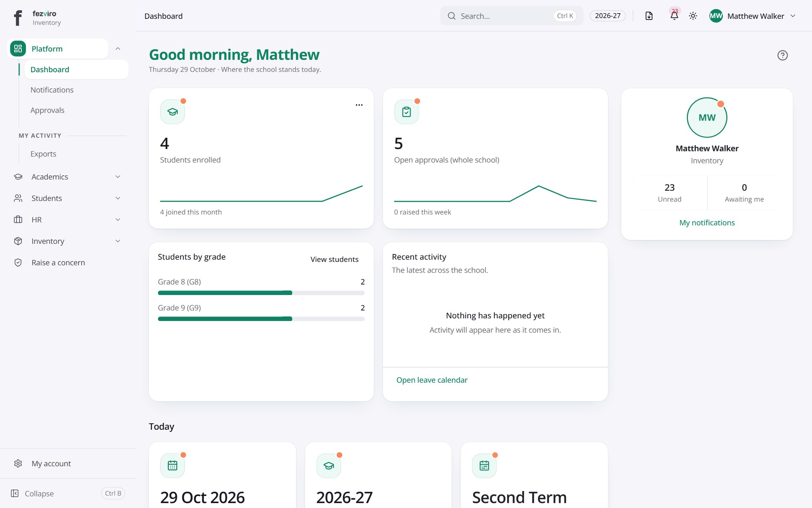Click the Collapse sidebar panel icon

click(x=15, y=493)
